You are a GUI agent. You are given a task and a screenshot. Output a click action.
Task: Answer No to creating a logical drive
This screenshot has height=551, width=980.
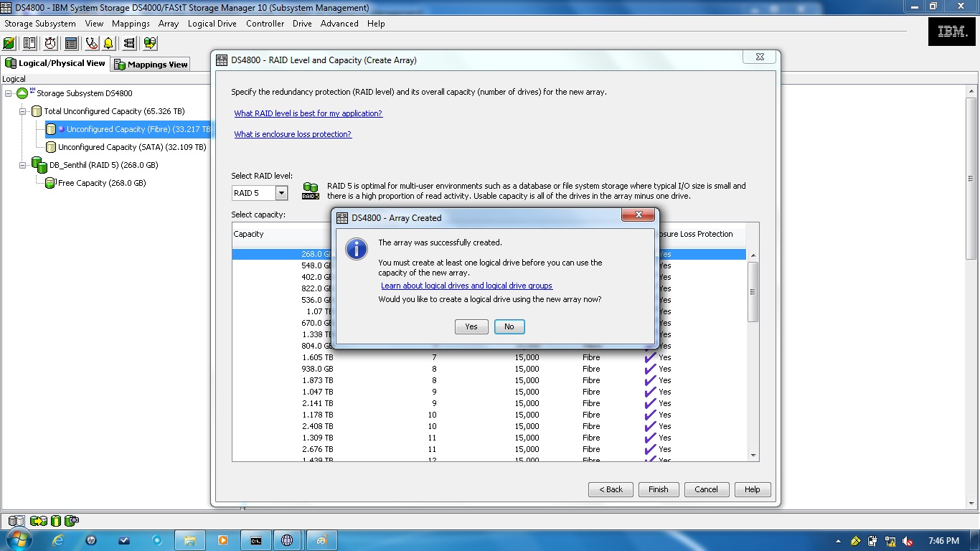[509, 326]
